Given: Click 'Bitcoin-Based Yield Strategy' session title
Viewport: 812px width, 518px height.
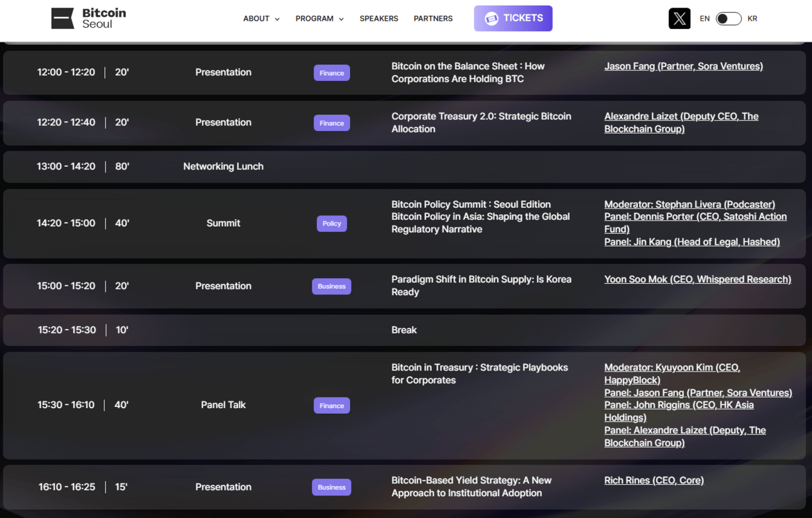Looking at the screenshot, I should coord(471,487).
